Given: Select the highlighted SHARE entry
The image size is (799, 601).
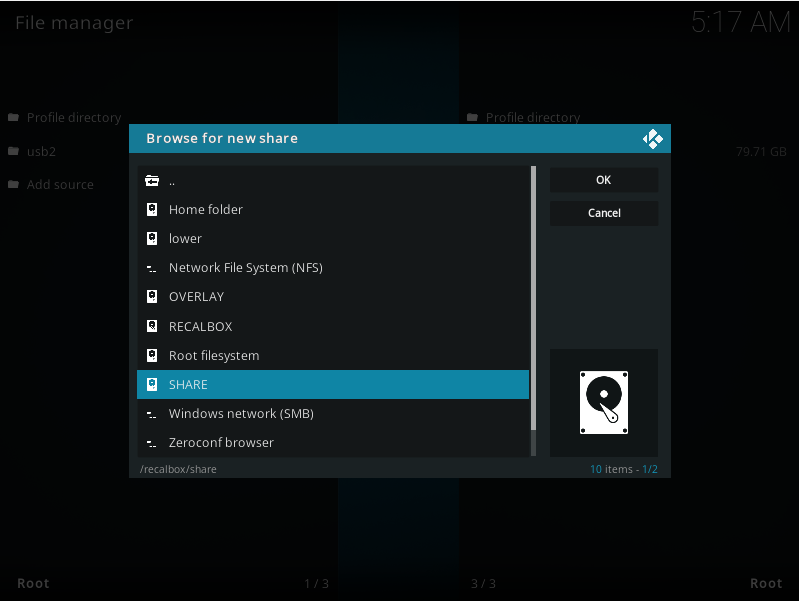Looking at the screenshot, I should tap(333, 384).
